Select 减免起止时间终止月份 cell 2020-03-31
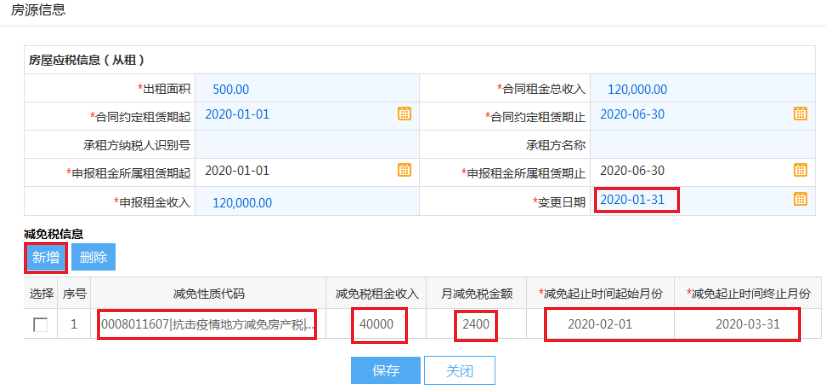The height and width of the screenshot is (391, 826). [x=748, y=324]
